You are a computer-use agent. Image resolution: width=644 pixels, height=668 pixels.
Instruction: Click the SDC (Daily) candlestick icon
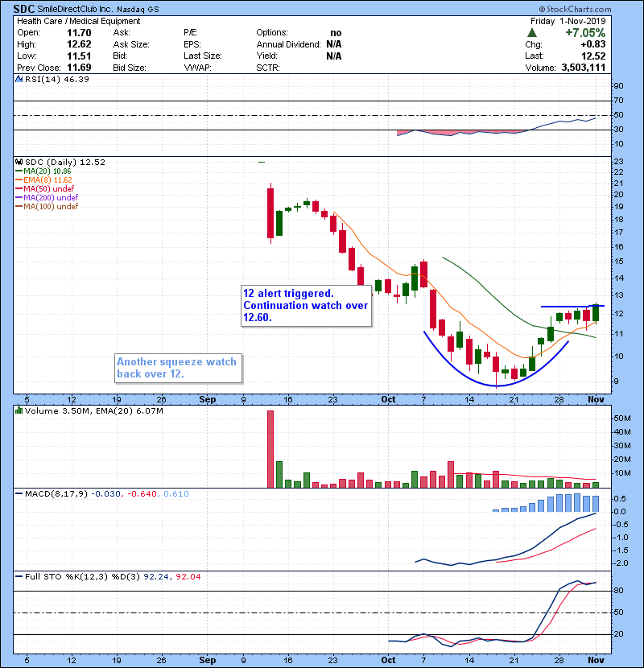(19, 163)
